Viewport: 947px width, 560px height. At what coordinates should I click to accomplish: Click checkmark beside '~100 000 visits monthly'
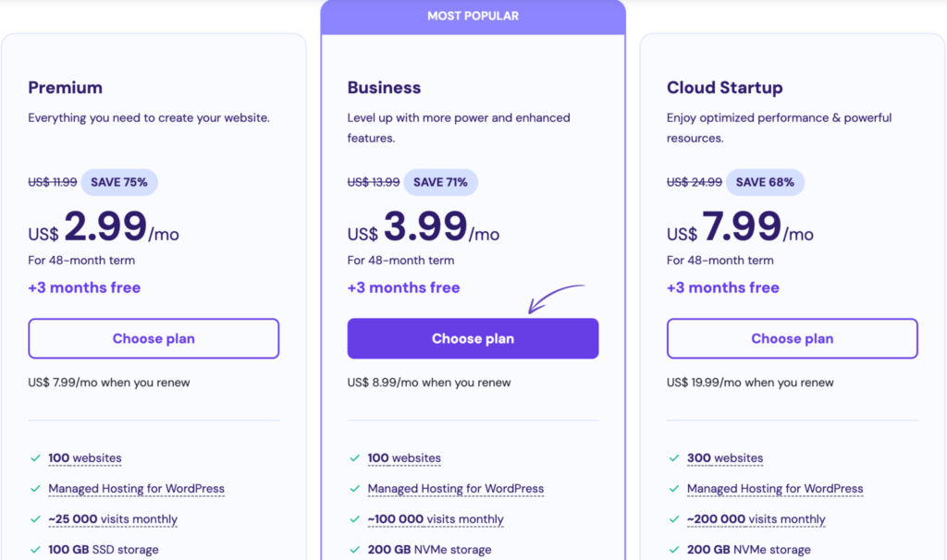[x=354, y=519]
